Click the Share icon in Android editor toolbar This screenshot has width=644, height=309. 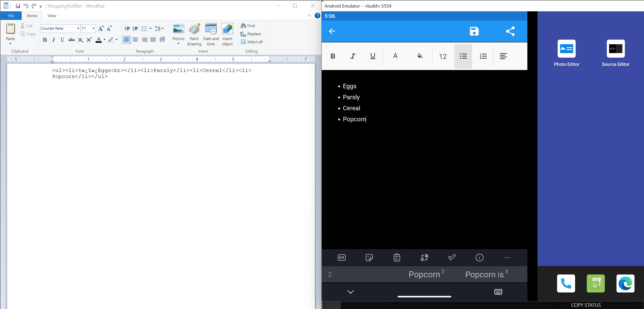[511, 31]
